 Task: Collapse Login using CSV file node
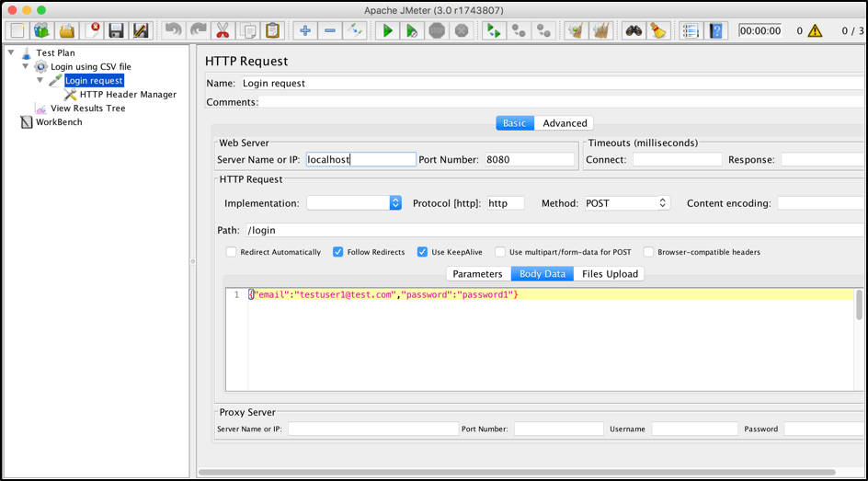click(26, 66)
